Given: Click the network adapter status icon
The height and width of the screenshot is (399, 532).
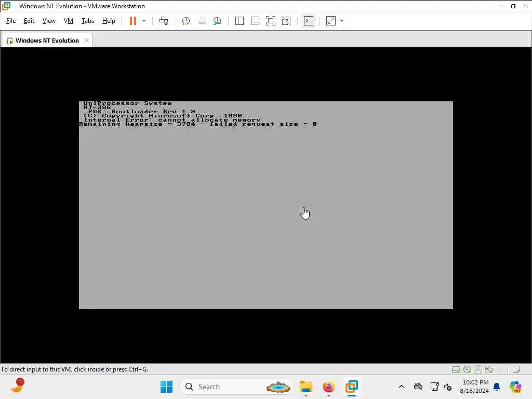Looking at the screenshot, I should click(x=489, y=369).
